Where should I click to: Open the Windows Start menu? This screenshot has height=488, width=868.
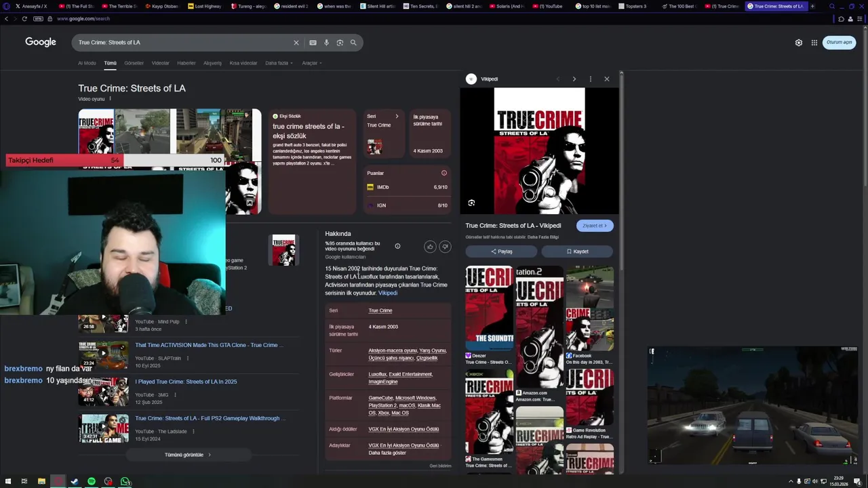7,481
